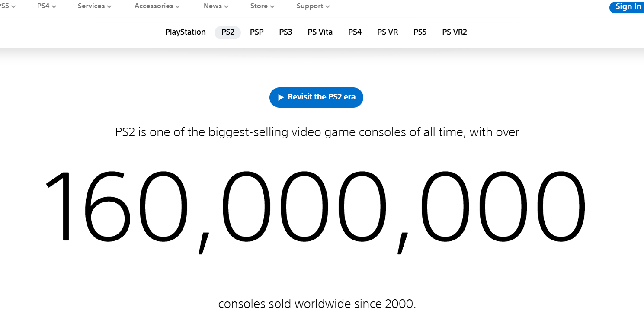The width and height of the screenshot is (644, 330).
Task: Click the Sign In button
Action: pyautogui.click(x=628, y=7)
